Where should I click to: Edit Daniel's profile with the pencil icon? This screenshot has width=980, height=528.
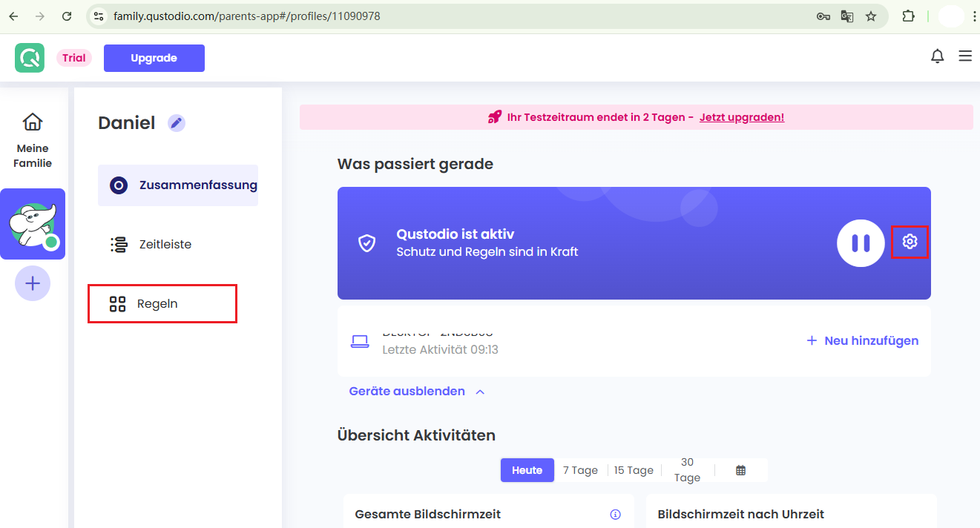(x=176, y=123)
